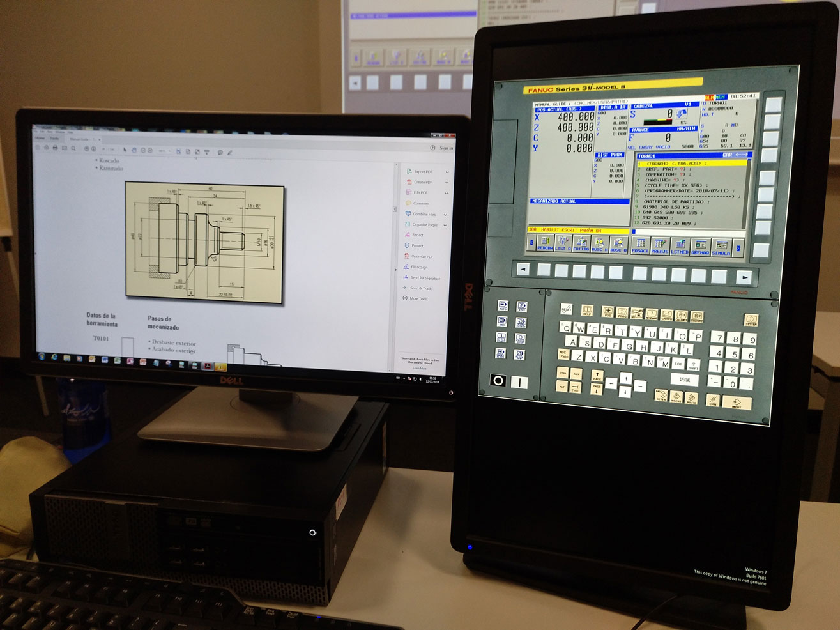
Task: Tap the SPECIAL key
Action: [x=685, y=380]
